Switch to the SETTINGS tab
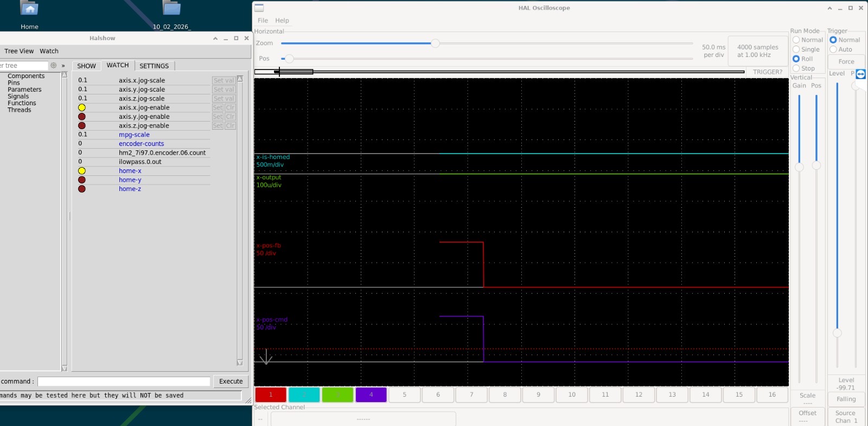The width and height of the screenshot is (868, 426). click(x=154, y=66)
